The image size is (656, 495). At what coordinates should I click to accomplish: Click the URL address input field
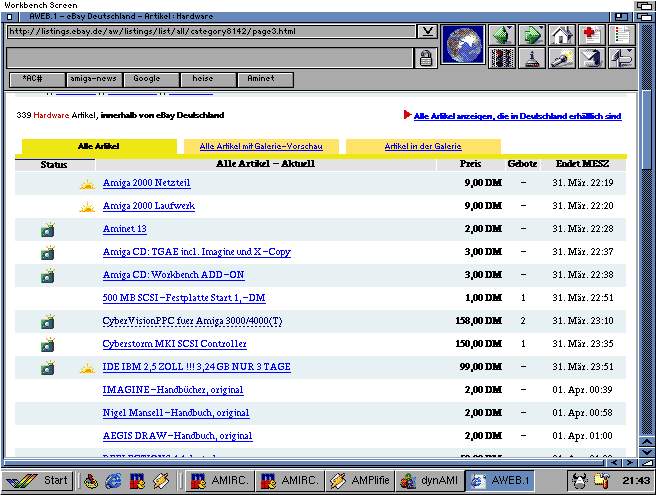[x=210, y=31]
